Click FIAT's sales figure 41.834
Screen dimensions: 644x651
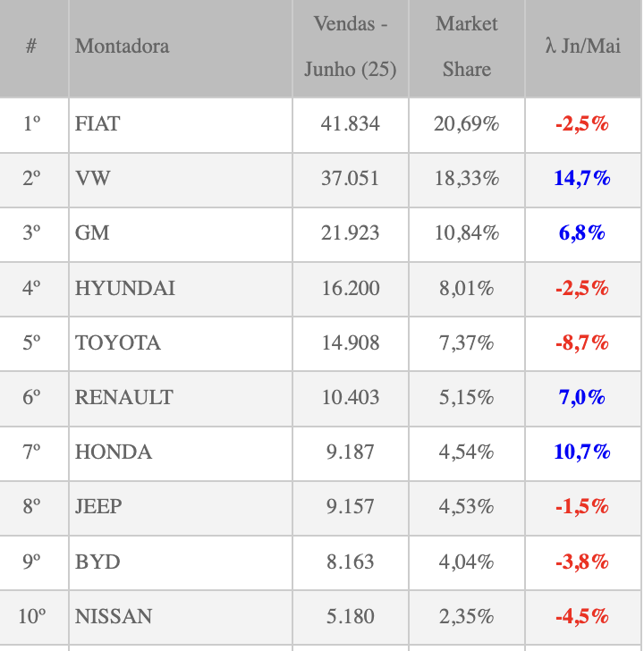click(350, 124)
